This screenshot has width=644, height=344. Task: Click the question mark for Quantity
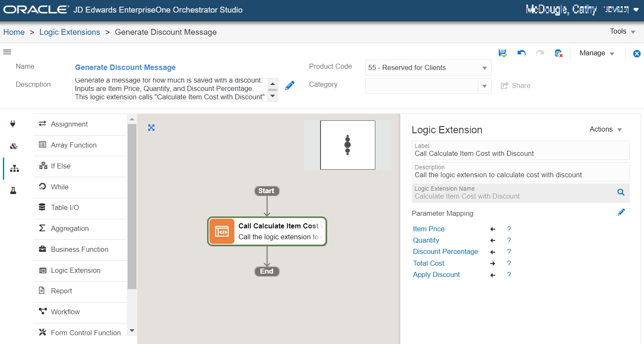coord(509,240)
